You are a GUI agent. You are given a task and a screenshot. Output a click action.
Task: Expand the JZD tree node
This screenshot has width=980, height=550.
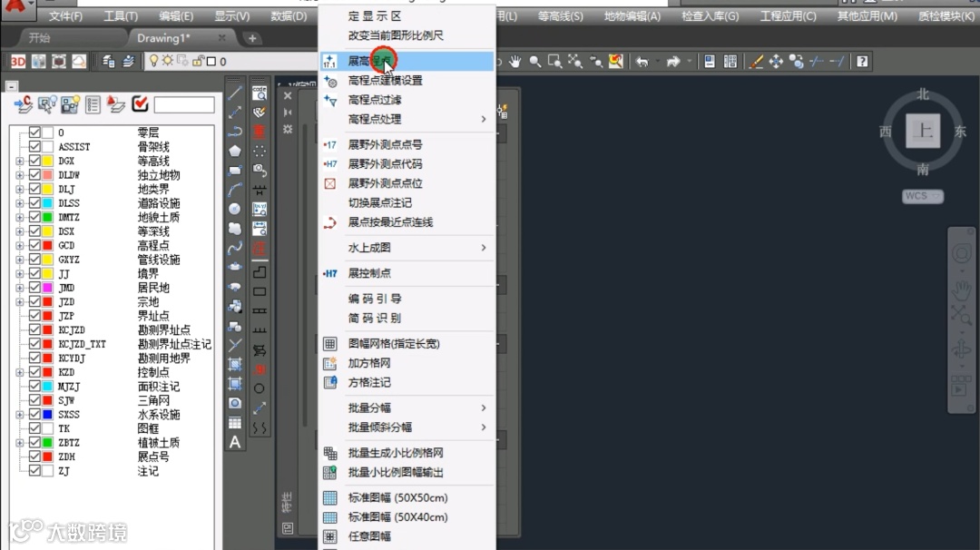click(20, 302)
